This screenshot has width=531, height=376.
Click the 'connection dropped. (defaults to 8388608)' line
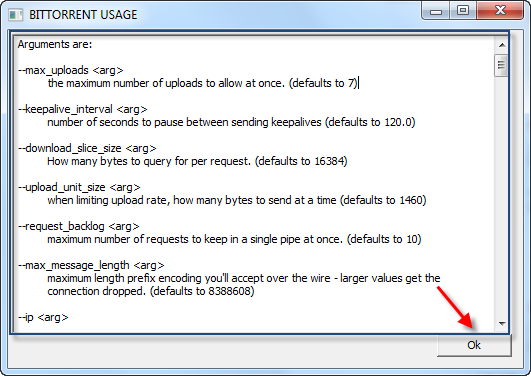click(151, 291)
